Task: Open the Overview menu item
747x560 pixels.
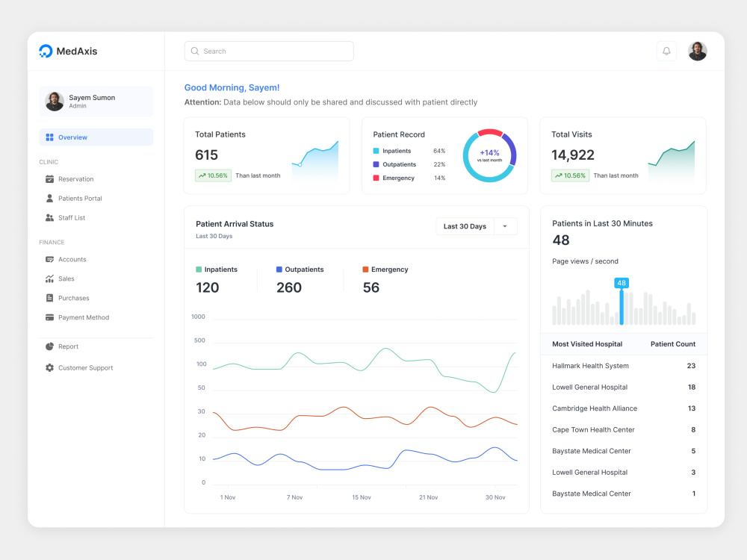Action: [96, 137]
